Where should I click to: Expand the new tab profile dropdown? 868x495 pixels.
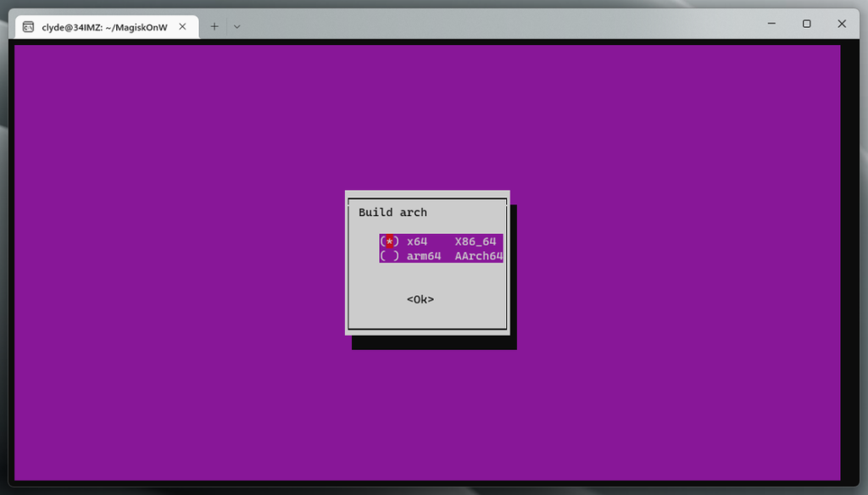tap(237, 26)
